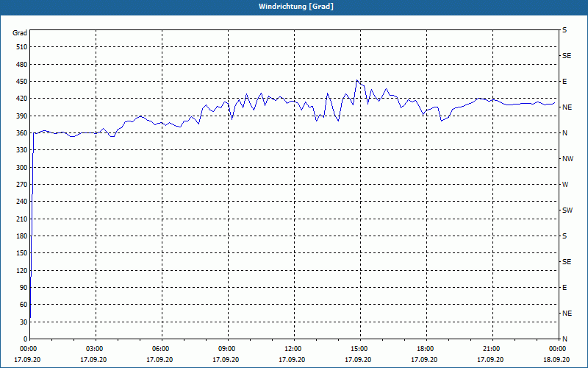Click the 21:00 time label

492,349
